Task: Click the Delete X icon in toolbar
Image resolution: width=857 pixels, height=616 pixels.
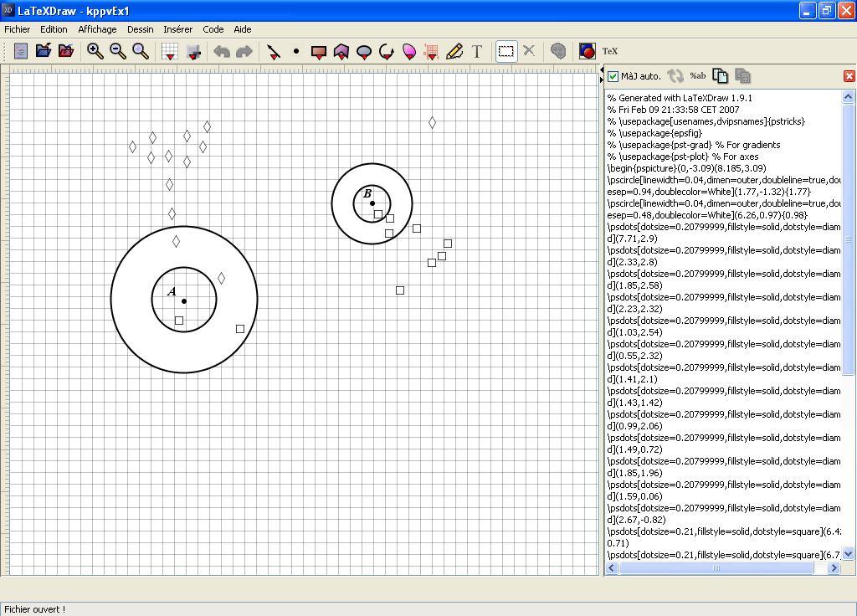Action: click(x=529, y=50)
